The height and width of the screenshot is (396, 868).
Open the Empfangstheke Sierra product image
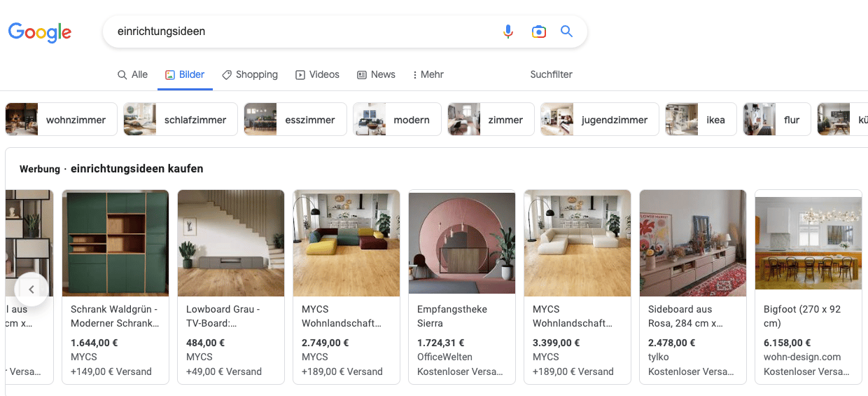point(462,243)
